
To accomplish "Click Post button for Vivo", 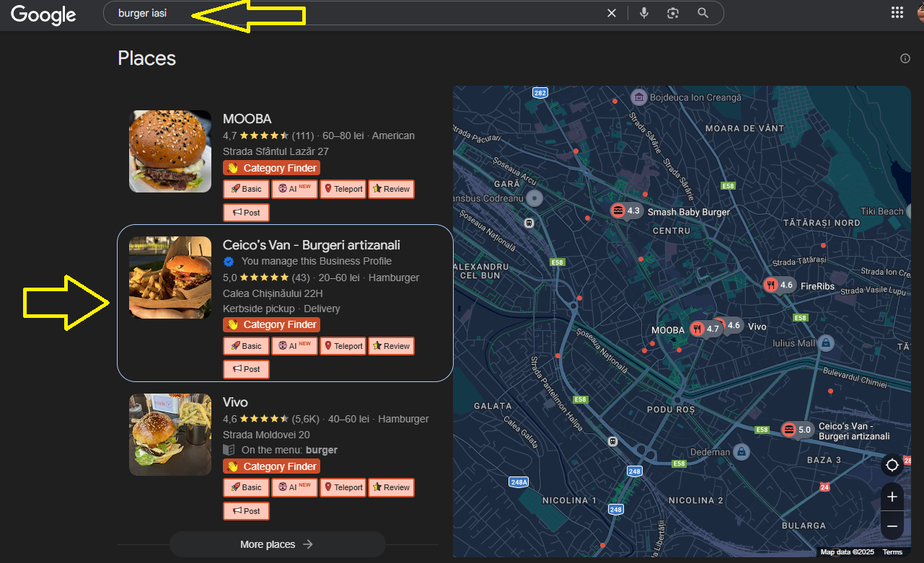I will (246, 511).
